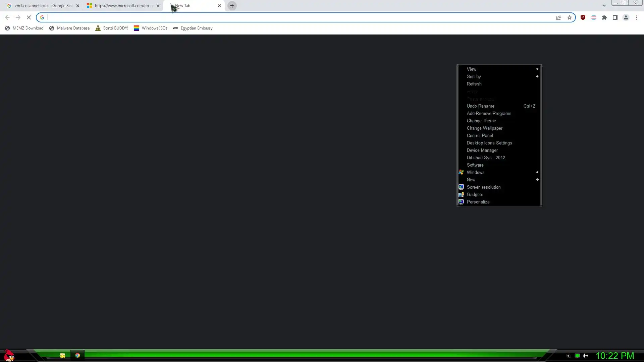Open the Extensions puzzle icon

click(x=604, y=17)
